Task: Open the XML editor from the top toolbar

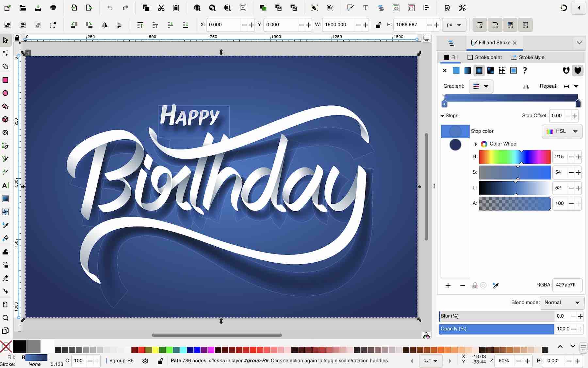Action: pyautogui.click(x=396, y=8)
